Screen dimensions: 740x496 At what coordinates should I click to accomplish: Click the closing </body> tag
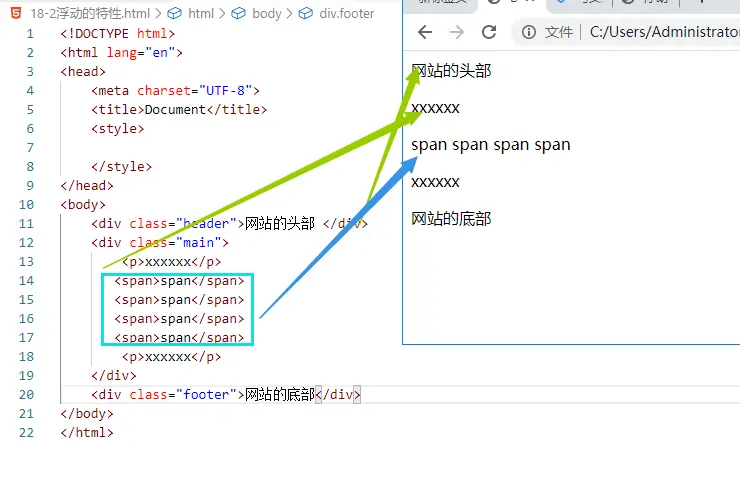[x=87, y=413]
